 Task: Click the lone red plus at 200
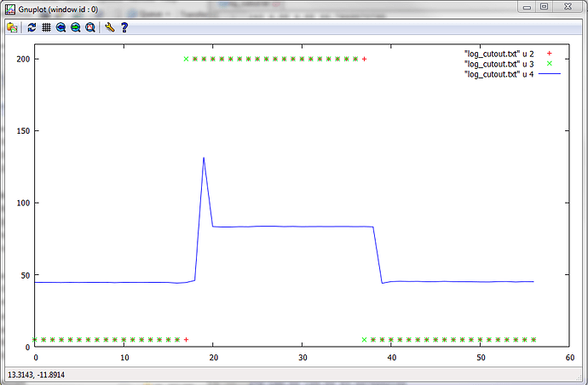364,59
